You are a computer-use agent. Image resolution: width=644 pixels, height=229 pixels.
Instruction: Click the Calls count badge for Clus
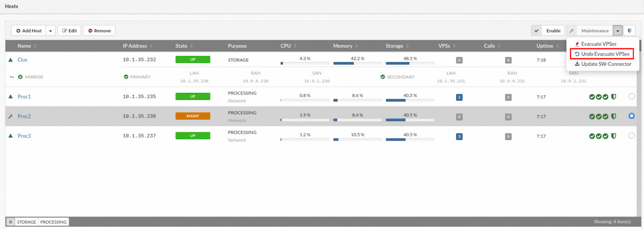[x=508, y=60]
